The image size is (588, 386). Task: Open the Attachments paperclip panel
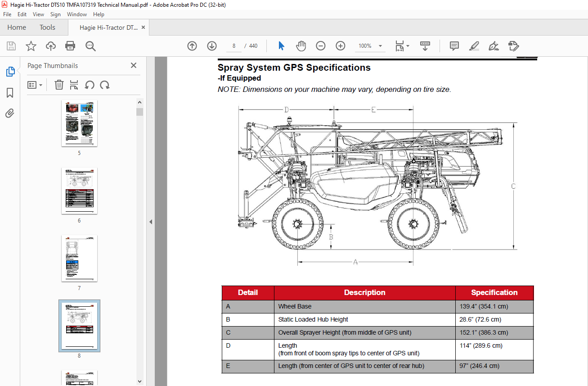[10, 113]
